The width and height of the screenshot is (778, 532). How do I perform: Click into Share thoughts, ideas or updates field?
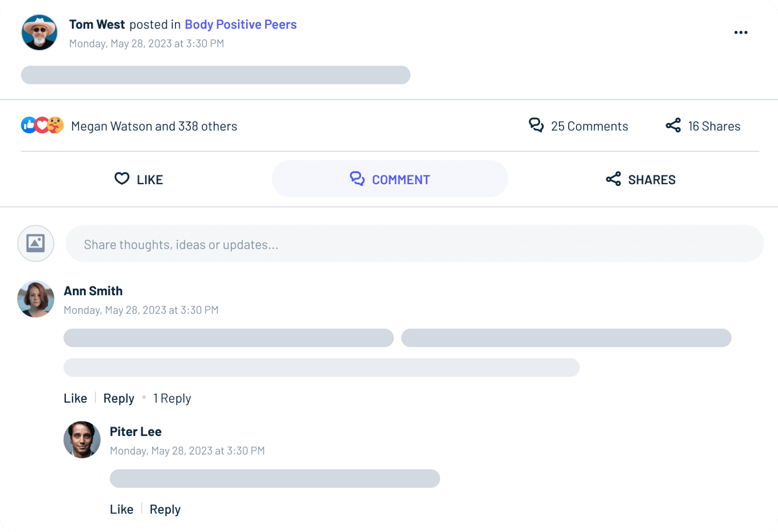(x=414, y=244)
